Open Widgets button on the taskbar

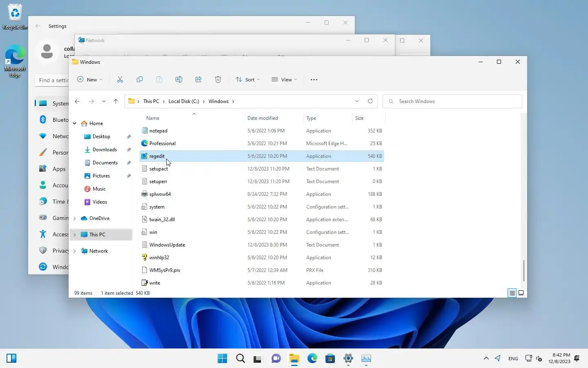[11, 359]
